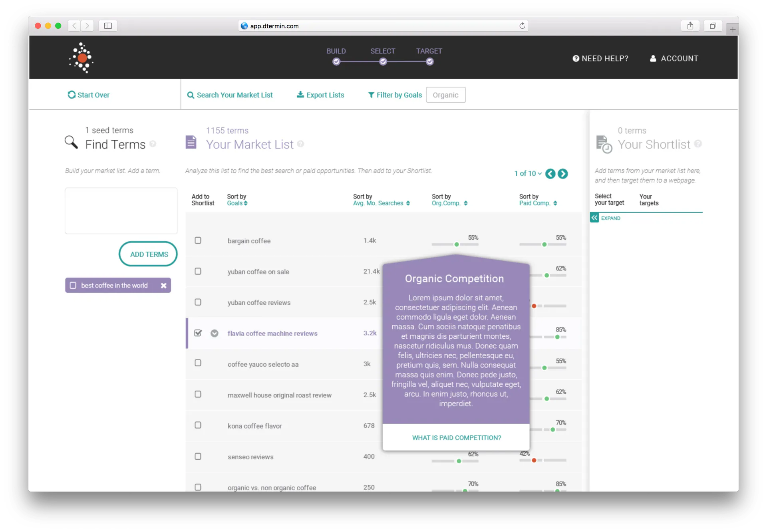The width and height of the screenshot is (767, 532).
Task: Go to previous page of market list
Action: click(550, 173)
